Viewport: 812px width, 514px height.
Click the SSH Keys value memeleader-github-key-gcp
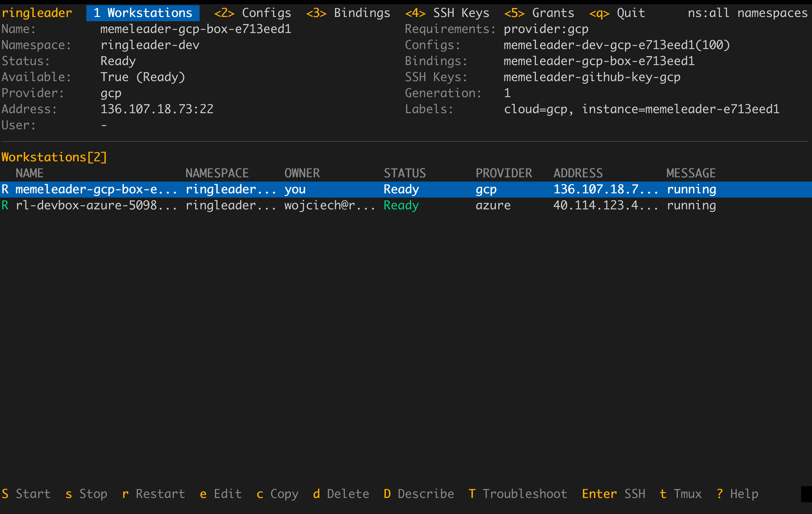(x=592, y=77)
